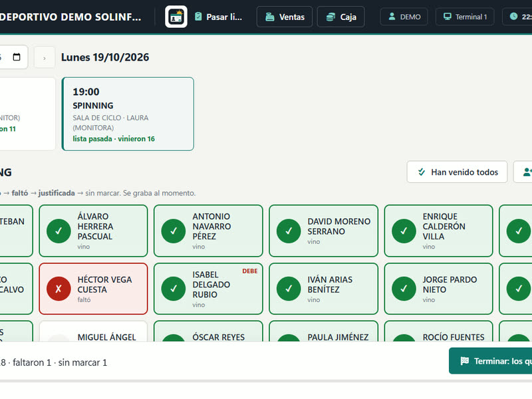Open the Terminal 1 selector

click(x=465, y=17)
